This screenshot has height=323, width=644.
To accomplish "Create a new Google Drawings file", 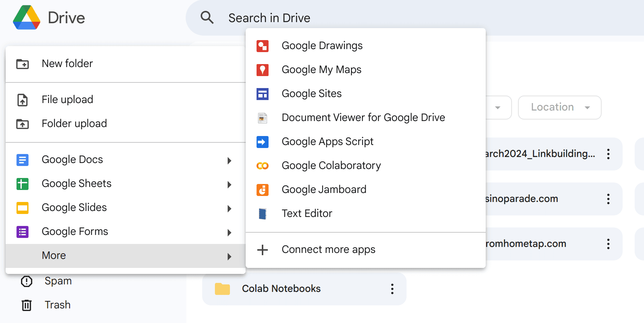I will (366, 46).
